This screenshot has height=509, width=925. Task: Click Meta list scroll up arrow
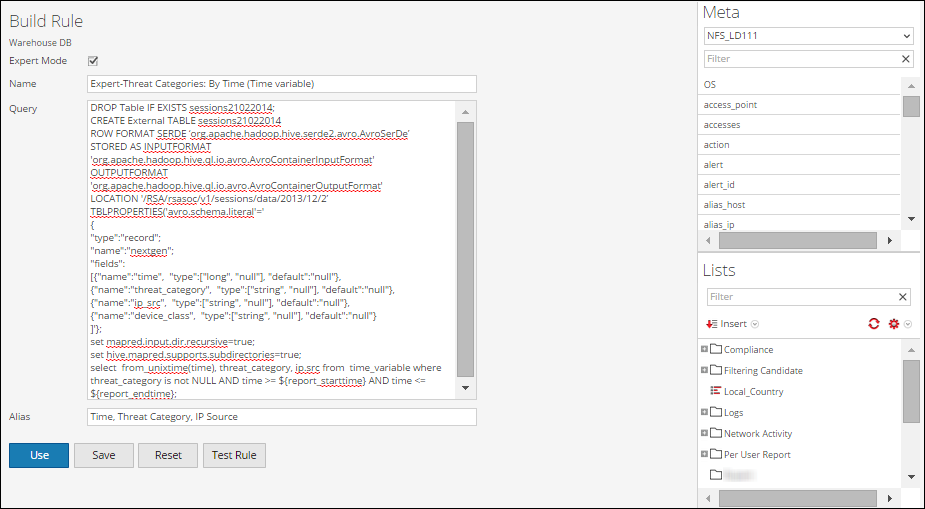coord(911,86)
